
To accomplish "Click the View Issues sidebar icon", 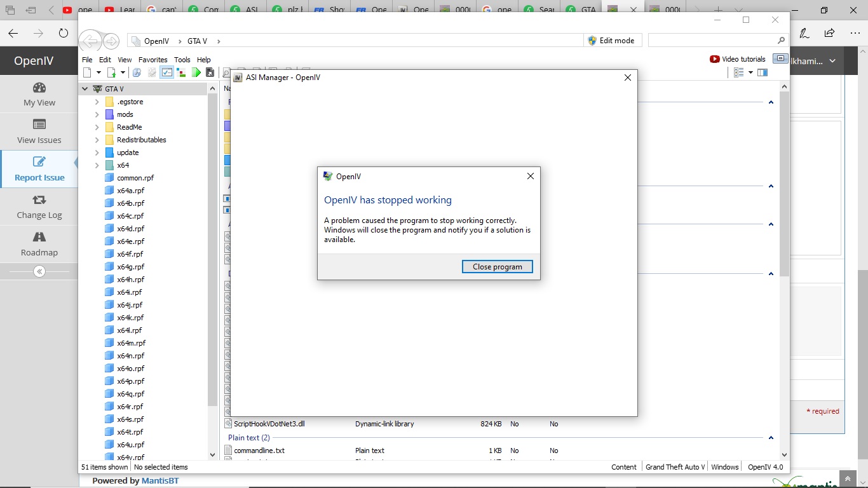I will tap(39, 125).
